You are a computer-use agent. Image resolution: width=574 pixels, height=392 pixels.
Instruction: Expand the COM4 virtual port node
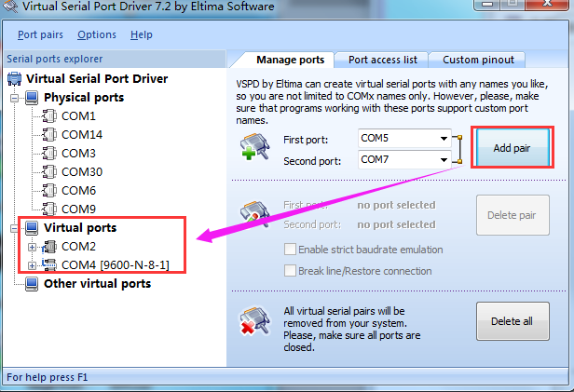[33, 266]
